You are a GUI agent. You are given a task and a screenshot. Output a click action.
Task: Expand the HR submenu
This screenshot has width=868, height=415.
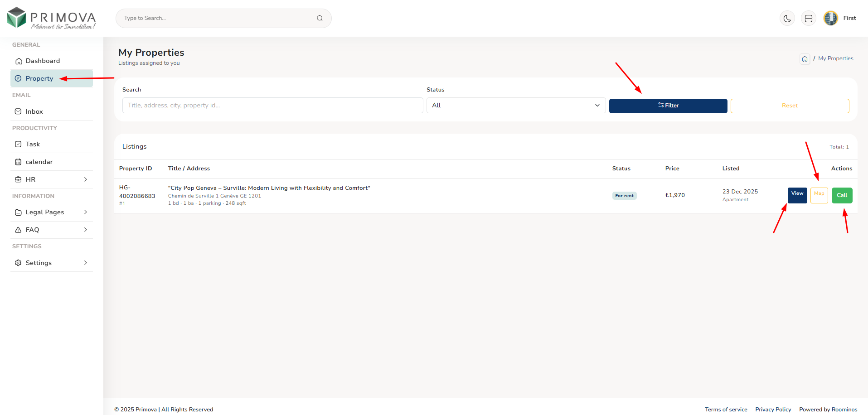[51, 180]
